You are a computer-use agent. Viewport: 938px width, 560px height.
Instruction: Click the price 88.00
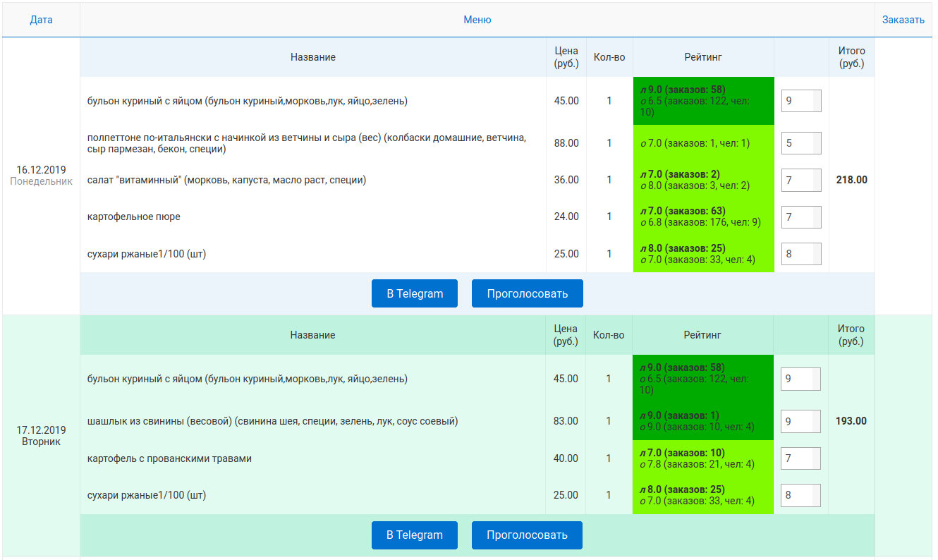tap(566, 143)
